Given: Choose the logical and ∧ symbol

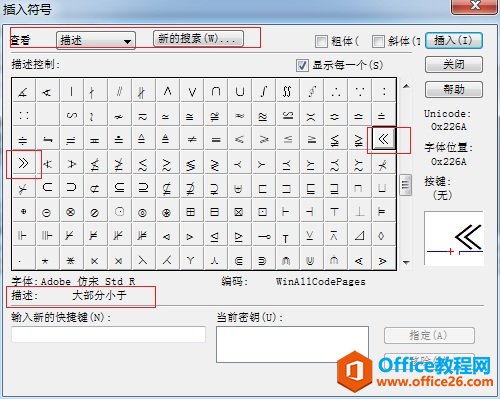Looking at the screenshot, I should 168,91.
